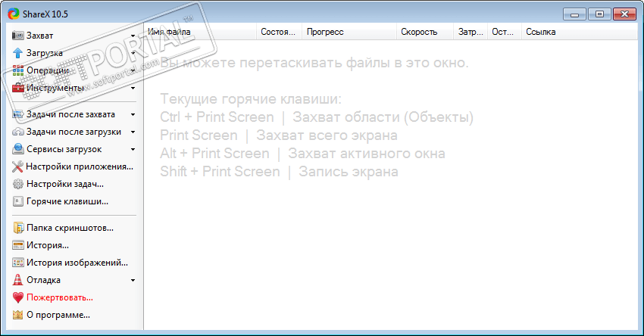Click the Операции colored grid icon

17,70
